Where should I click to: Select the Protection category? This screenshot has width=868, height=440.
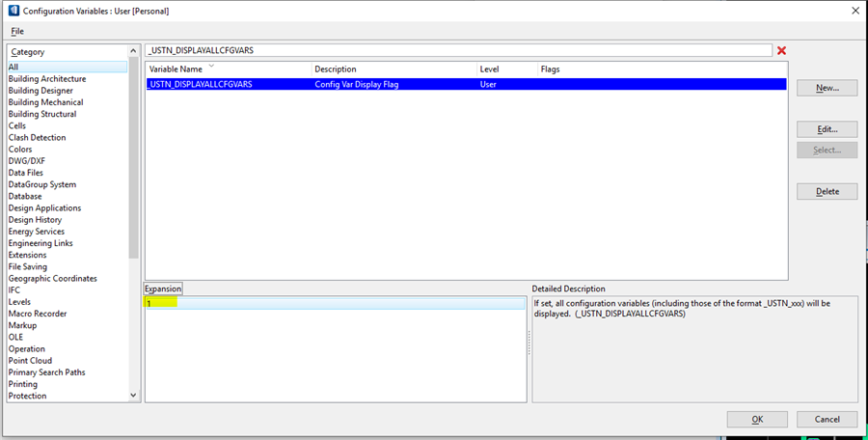(27, 396)
